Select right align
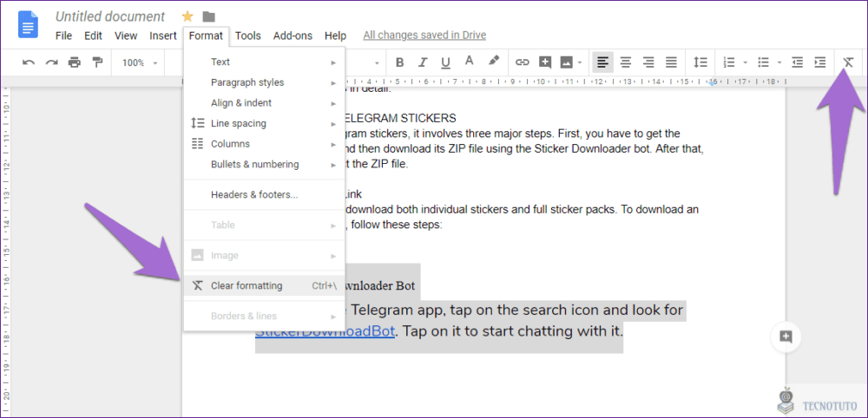Screen dimensions: 868x418 pos(648,62)
